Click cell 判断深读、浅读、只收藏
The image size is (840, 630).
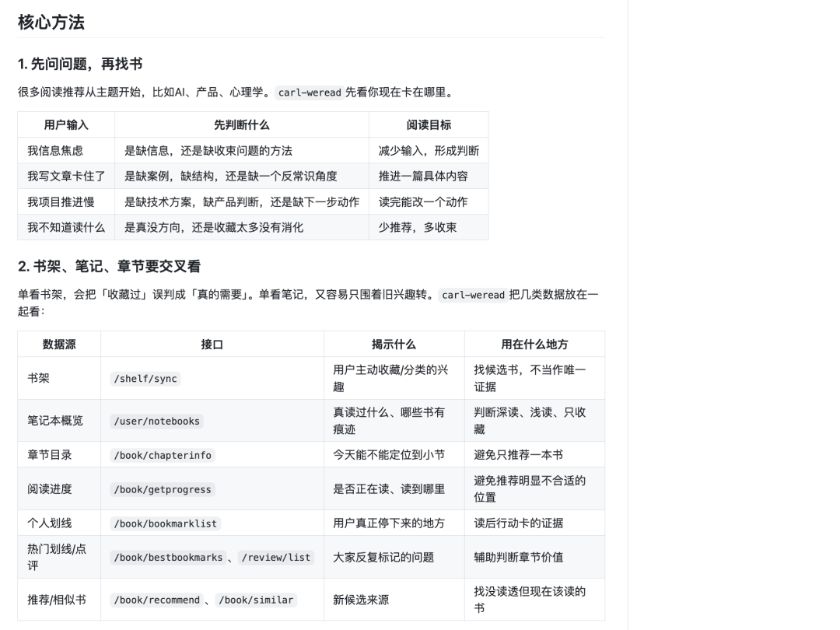click(x=534, y=421)
